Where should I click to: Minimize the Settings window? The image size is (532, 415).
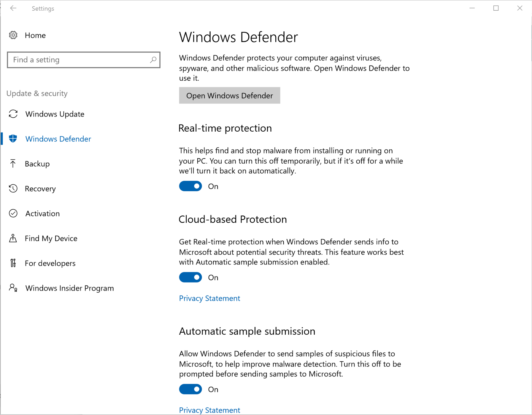(472, 8)
